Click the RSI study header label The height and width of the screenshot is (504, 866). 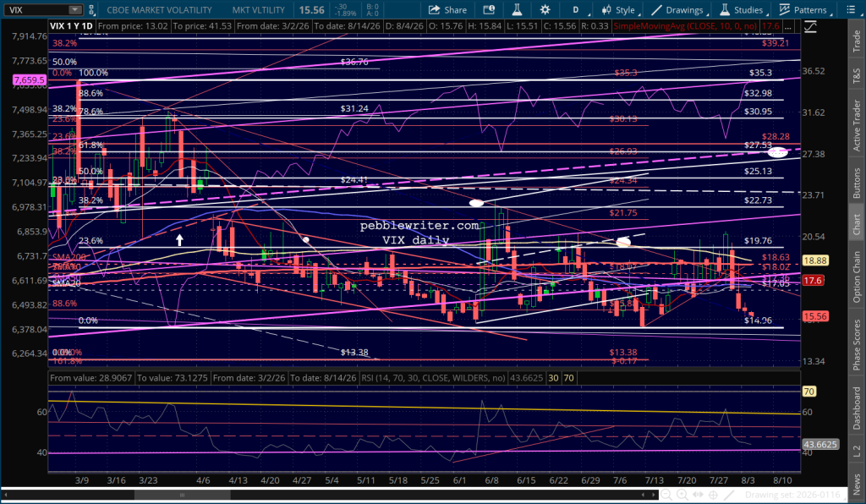434,378
